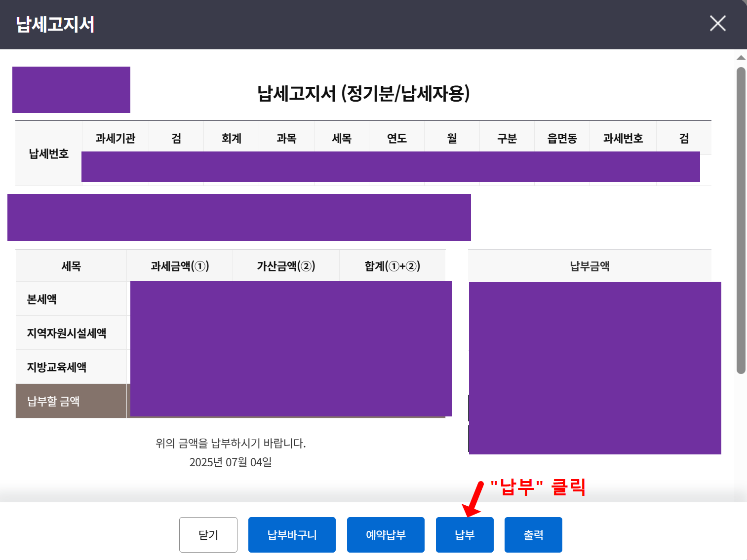Print the tax bill using 출력
Screen dimensions: 747x560
(533, 534)
